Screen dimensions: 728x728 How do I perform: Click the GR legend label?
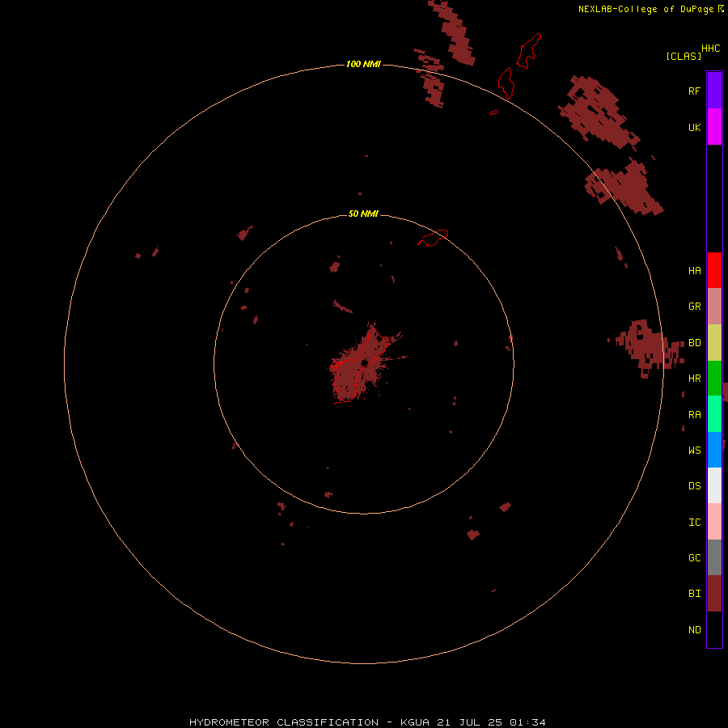point(694,307)
